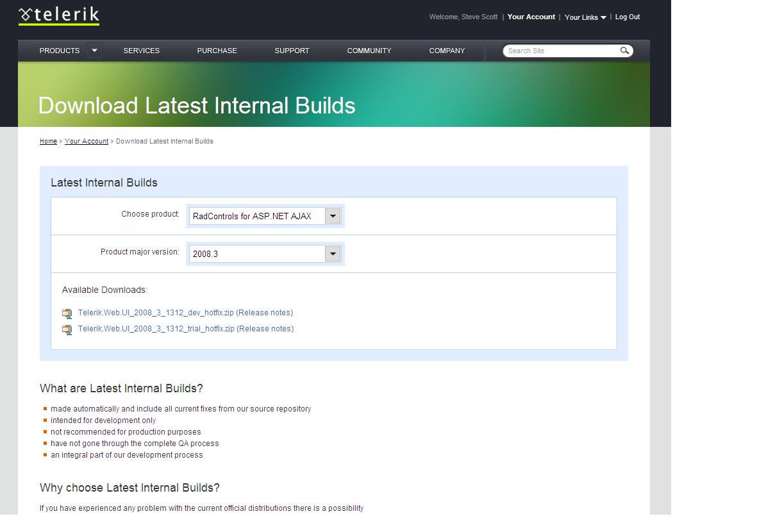Open the Choose product combo box
Viewport: 775px width, 532px height.
coord(265,216)
